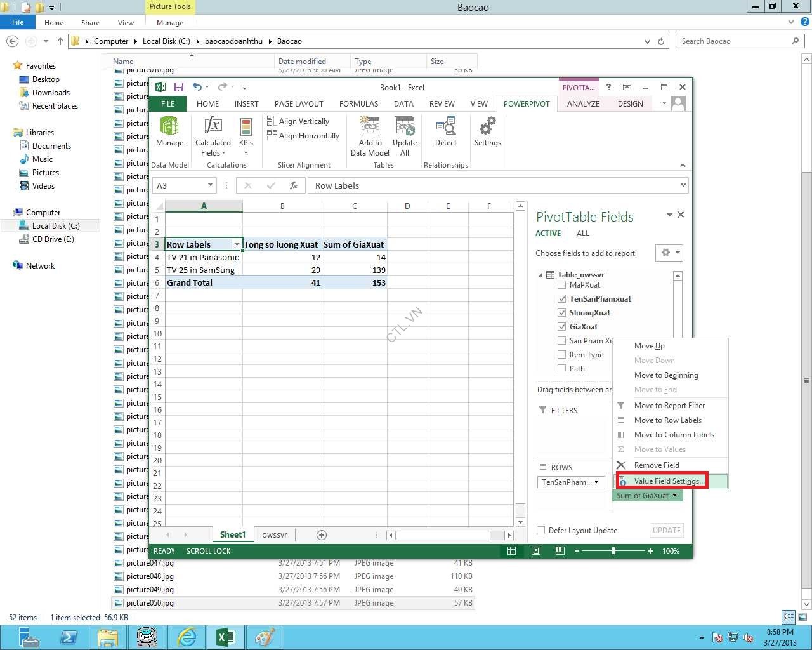Choose Value Field Settings from context menu
Image resolution: width=812 pixels, height=650 pixels.
(669, 481)
